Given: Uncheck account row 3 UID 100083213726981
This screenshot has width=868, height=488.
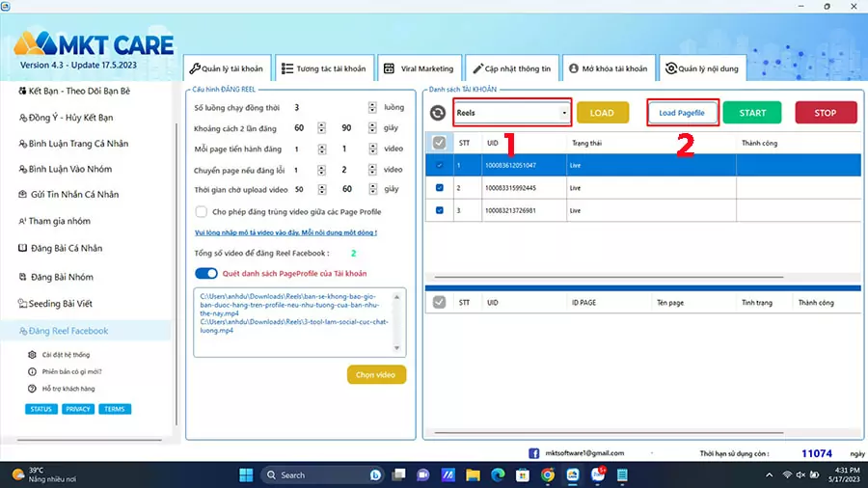Looking at the screenshot, I should [x=440, y=210].
